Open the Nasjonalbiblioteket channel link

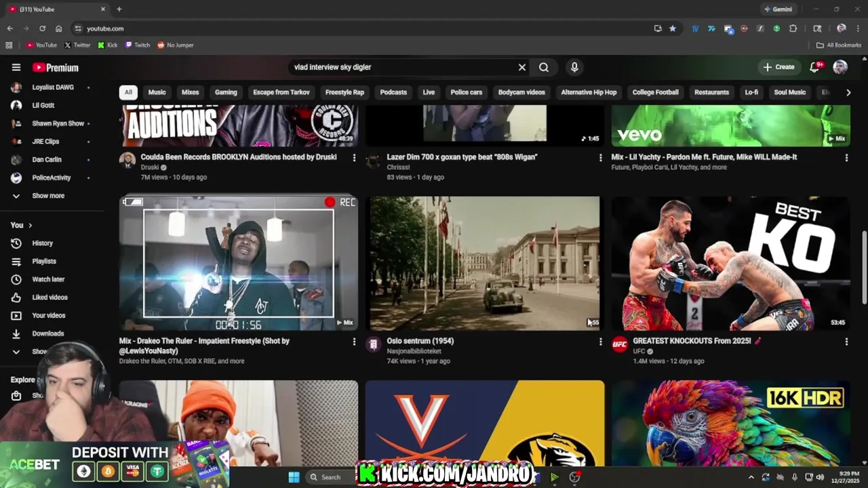pyautogui.click(x=414, y=351)
